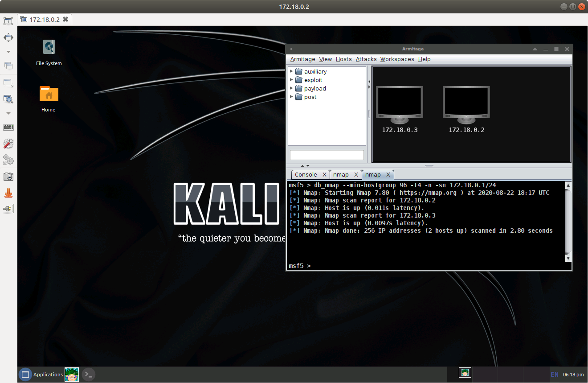Roll up the Armitage window using the title bar arrow
The width and height of the screenshot is (588, 383).
point(536,49)
